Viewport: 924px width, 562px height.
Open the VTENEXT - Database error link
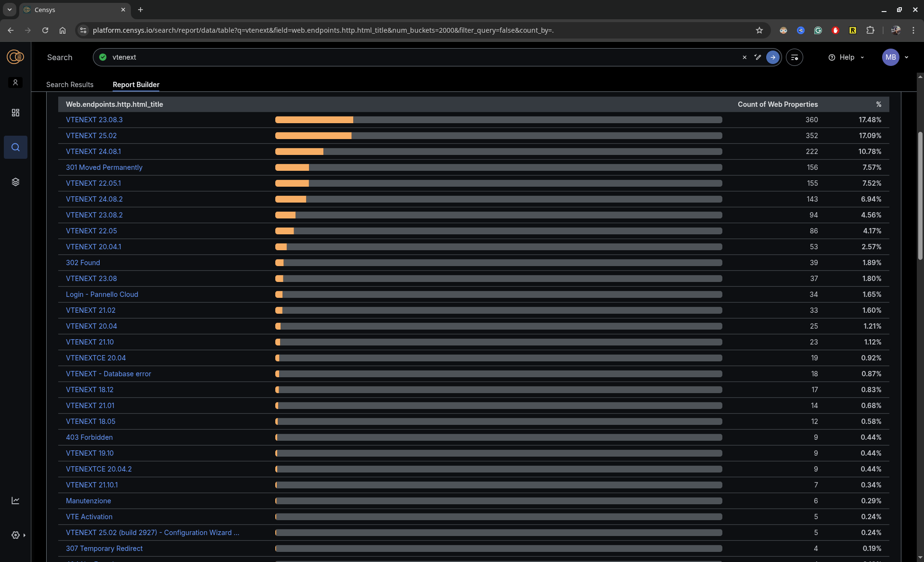[x=108, y=374]
